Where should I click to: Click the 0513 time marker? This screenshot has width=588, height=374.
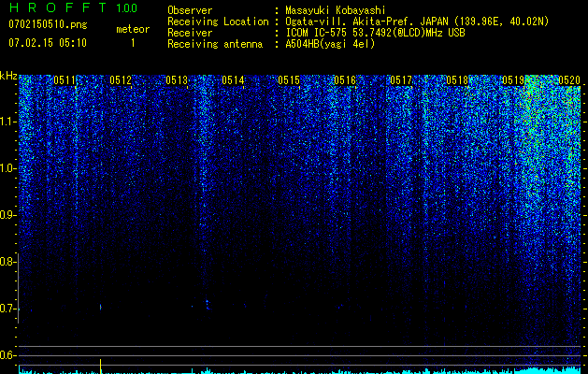tap(177, 80)
